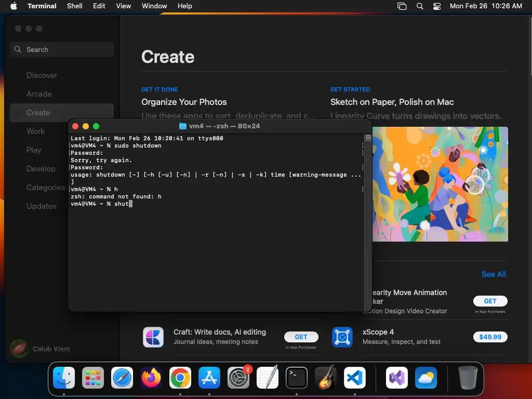532x399 pixels.
Task: Click the GET IT DONE label
Action: pos(159,89)
